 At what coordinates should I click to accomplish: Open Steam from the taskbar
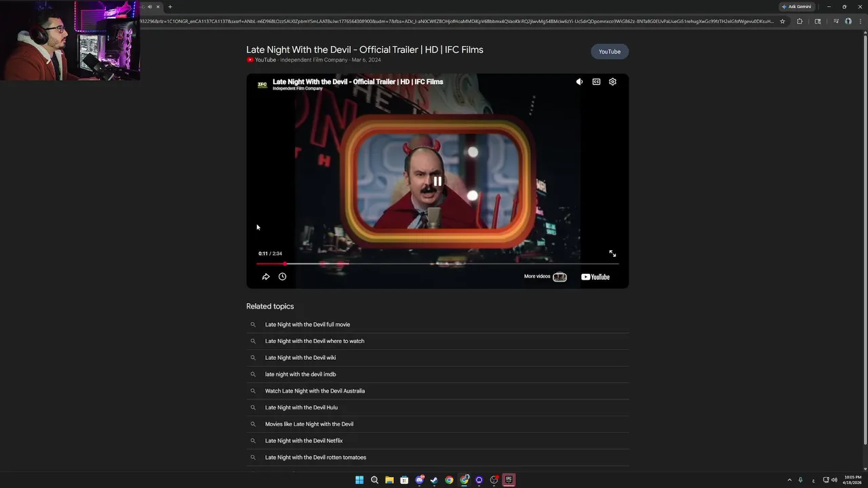[x=434, y=480]
